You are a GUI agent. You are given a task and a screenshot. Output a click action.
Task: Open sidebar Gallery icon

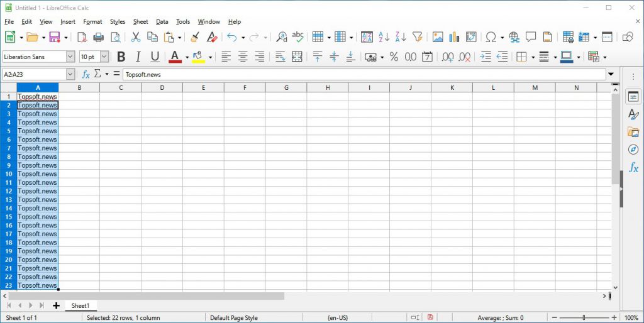633,132
